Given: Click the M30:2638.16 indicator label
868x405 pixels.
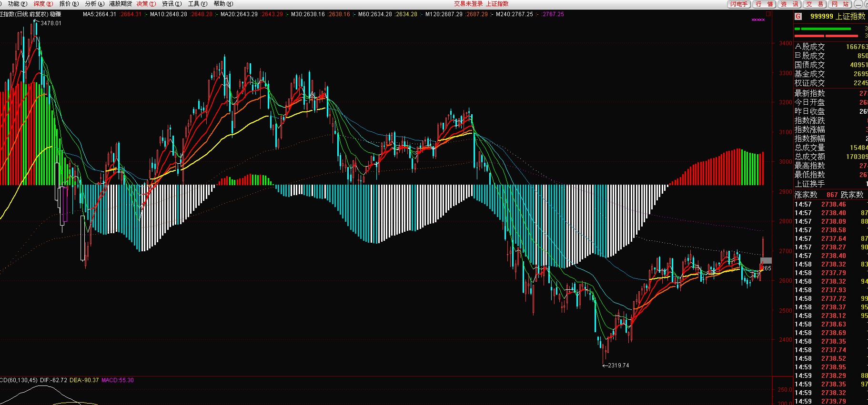Looking at the screenshot, I should [x=308, y=14].
